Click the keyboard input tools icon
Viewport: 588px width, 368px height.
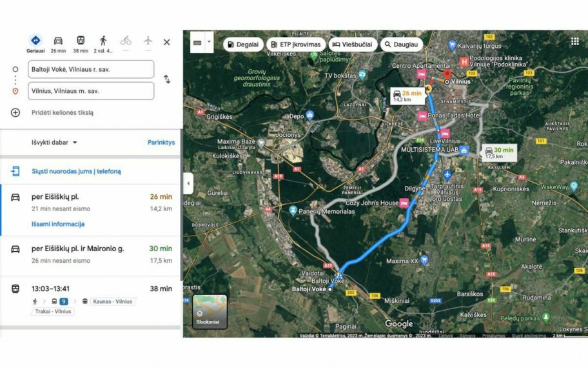tap(198, 43)
